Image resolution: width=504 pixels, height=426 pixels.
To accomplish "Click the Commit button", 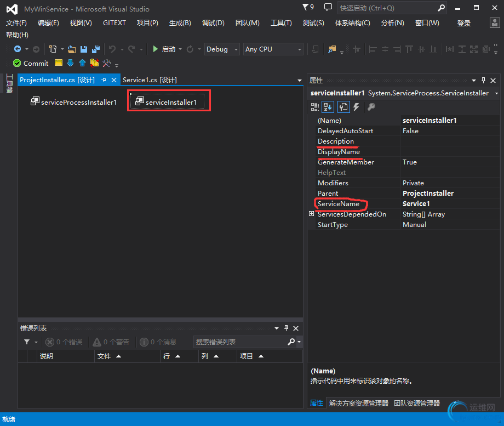I will (31, 64).
